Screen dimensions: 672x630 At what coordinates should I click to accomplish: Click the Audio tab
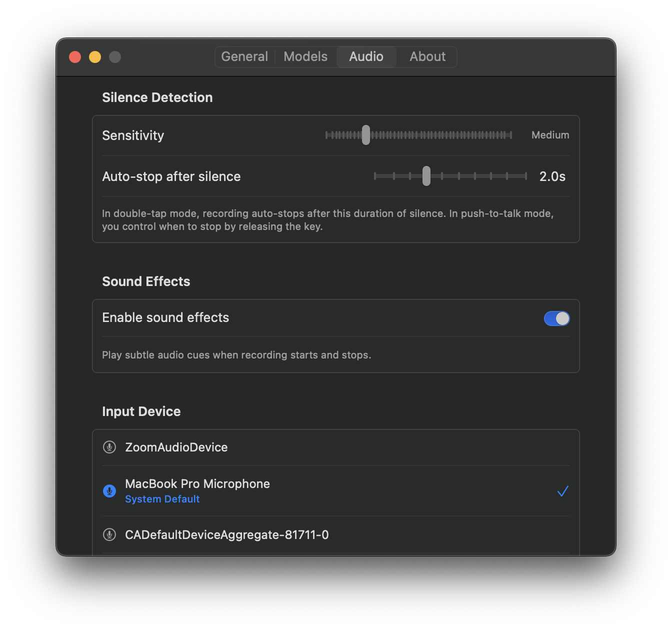tap(366, 56)
